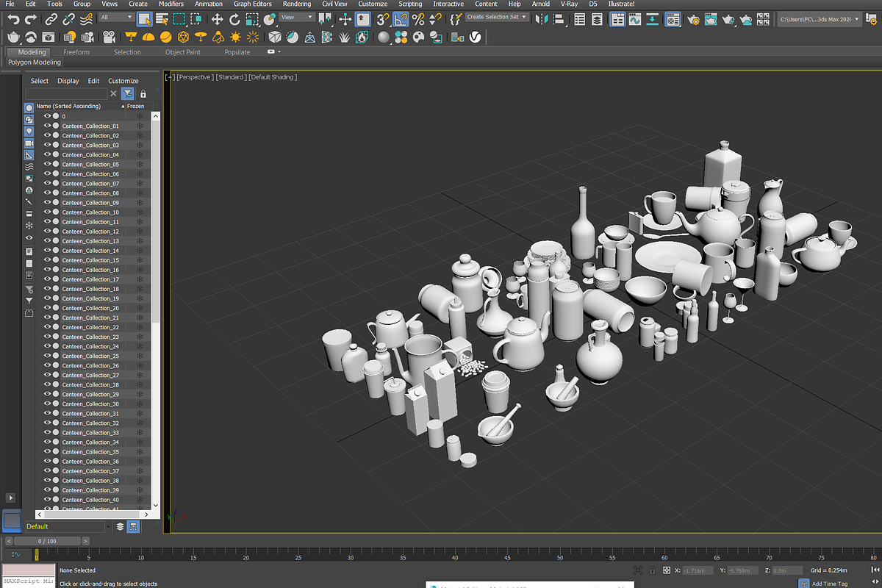The height and width of the screenshot is (588, 882).
Task: Click the Redo arrow icon
Action: tap(31, 20)
